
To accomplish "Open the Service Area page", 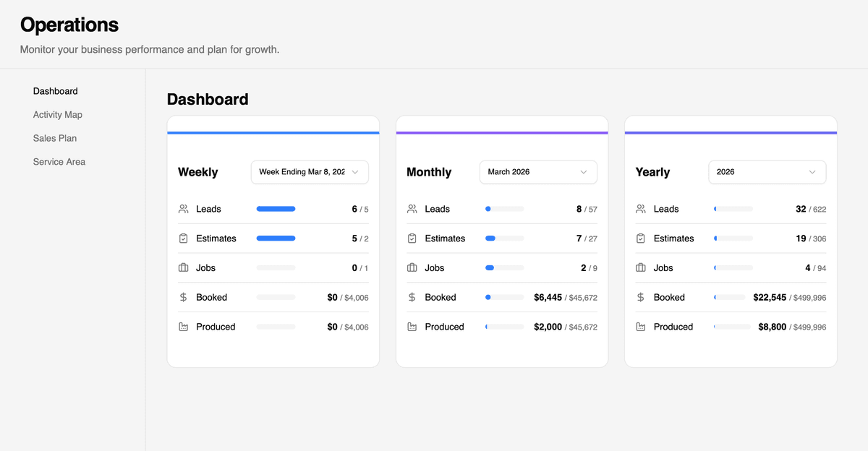I will coord(59,161).
